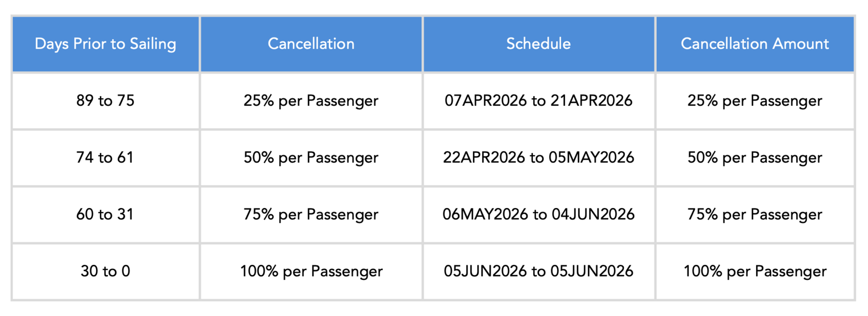Select 100% per Passenger in Cancellation Amount
This screenshot has height=316, width=868.
point(755,271)
